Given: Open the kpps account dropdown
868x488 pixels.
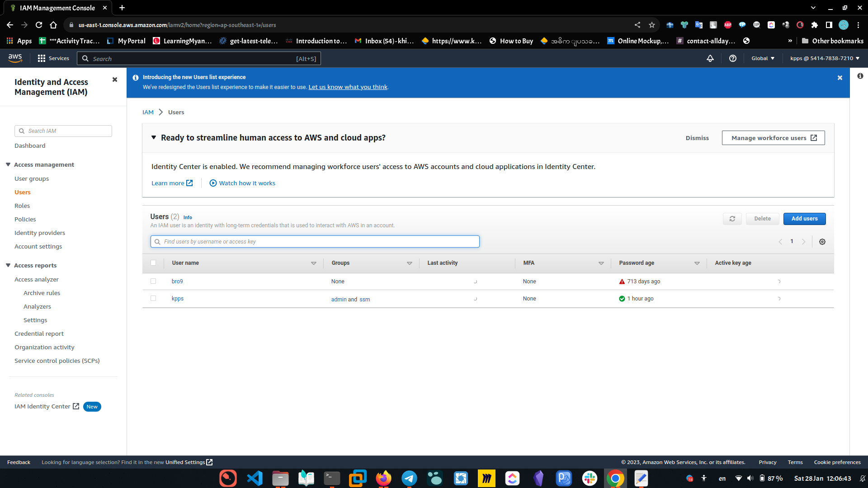Looking at the screenshot, I should pyautogui.click(x=825, y=58).
